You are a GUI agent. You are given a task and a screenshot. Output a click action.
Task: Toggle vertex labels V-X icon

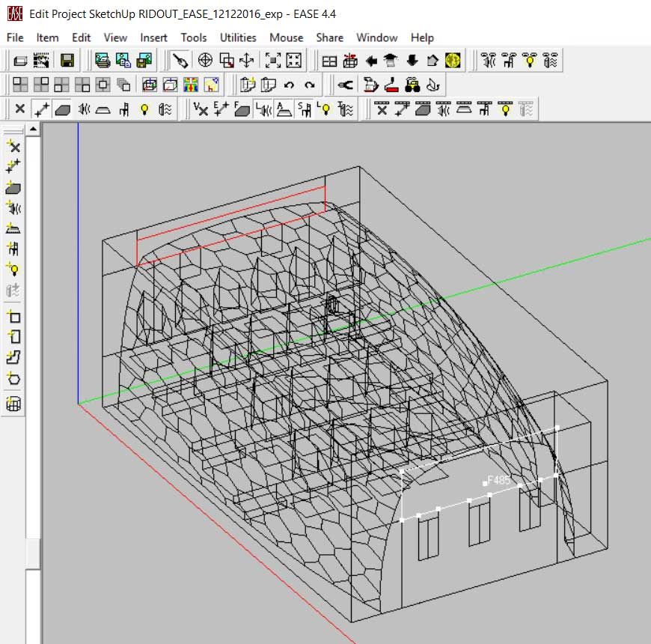[201, 109]
